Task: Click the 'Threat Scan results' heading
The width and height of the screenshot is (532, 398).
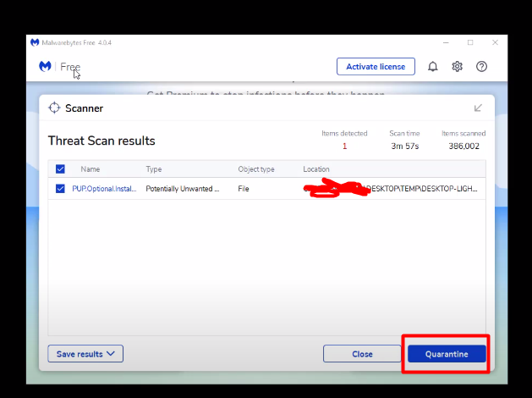Action: [101, 141]
